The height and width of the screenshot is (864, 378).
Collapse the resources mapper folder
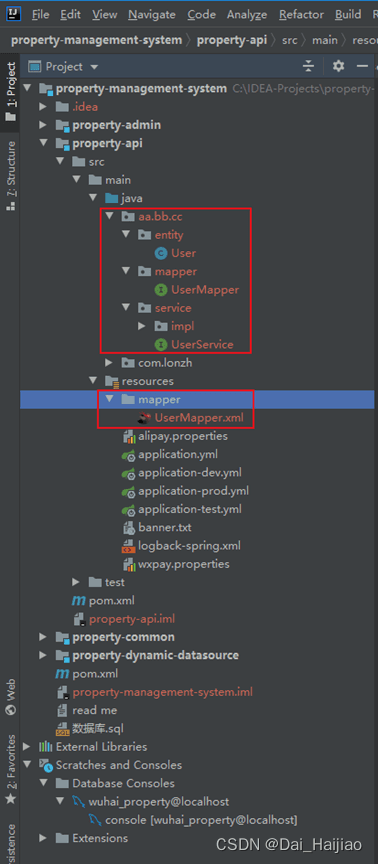pyautogui.click(x=109, y=399)
